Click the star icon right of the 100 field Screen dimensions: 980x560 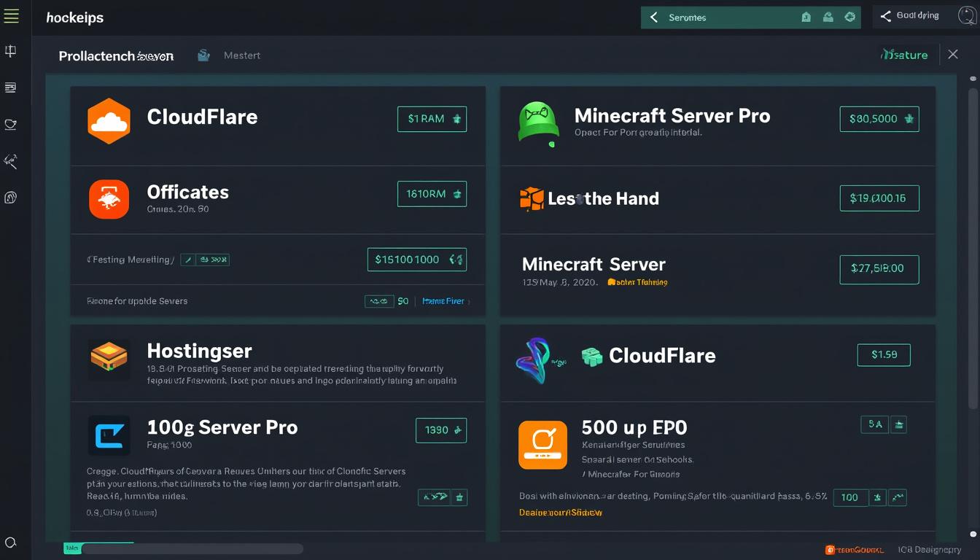(879, 497)
